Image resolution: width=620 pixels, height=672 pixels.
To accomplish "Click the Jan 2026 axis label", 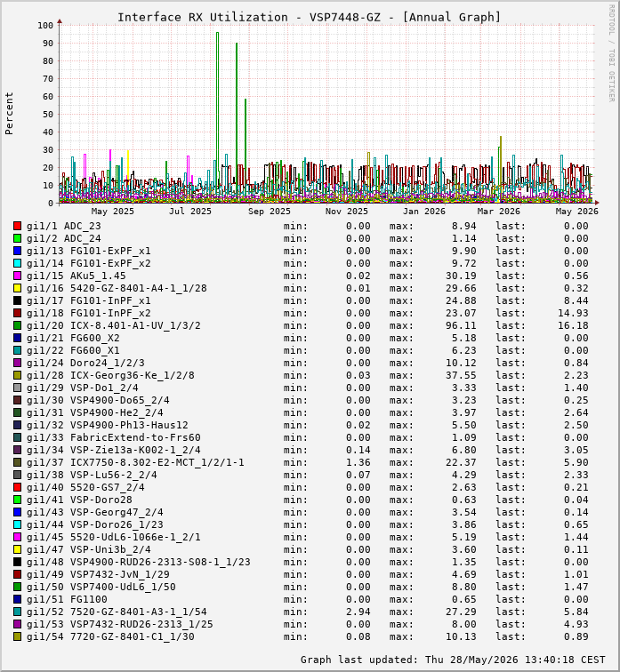I will coord(423,212).
